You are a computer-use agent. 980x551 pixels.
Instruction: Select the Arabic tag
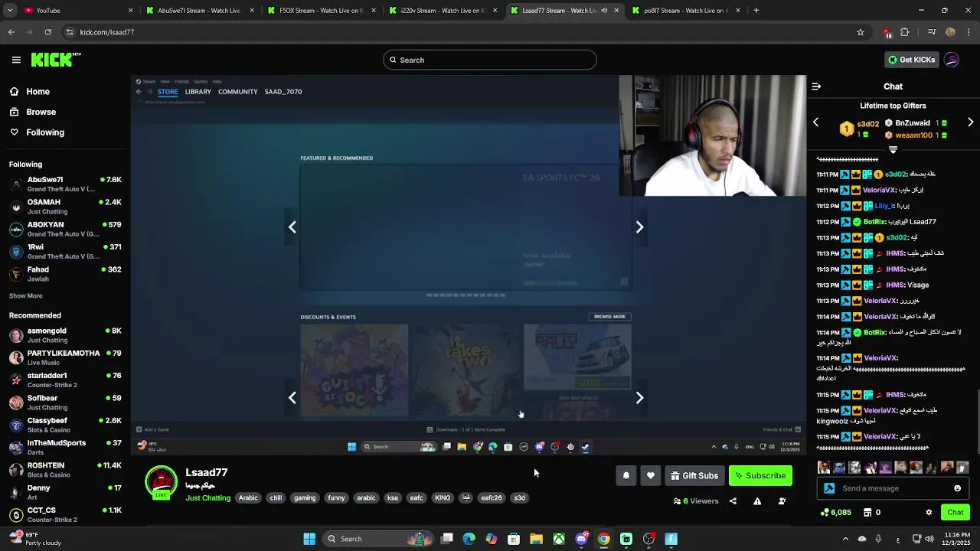[248, 498]
